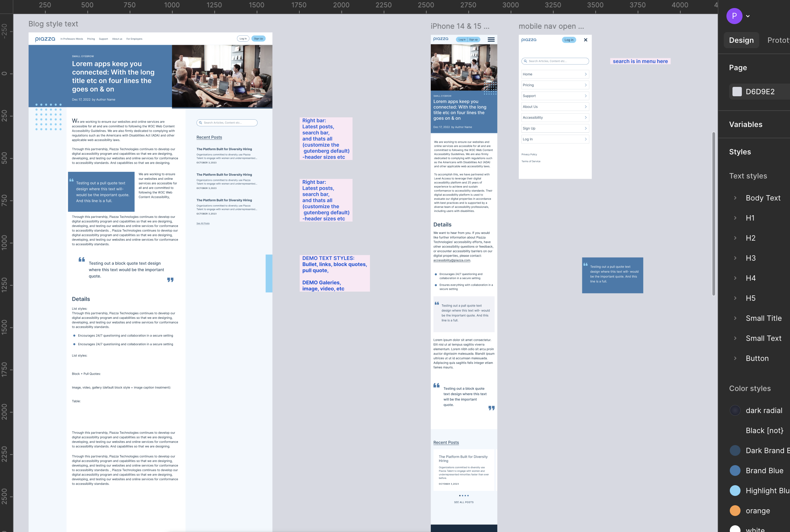790x532 pixels.
Task: Click the Pricing row in mobile nav
Action: click(555, 85)
